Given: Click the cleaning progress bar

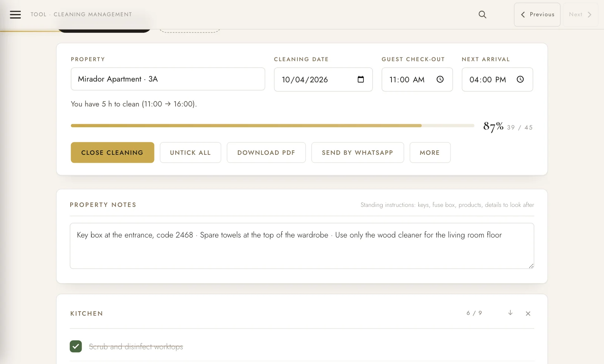Looking at the screenshot, I should click(x=273, y=126).
